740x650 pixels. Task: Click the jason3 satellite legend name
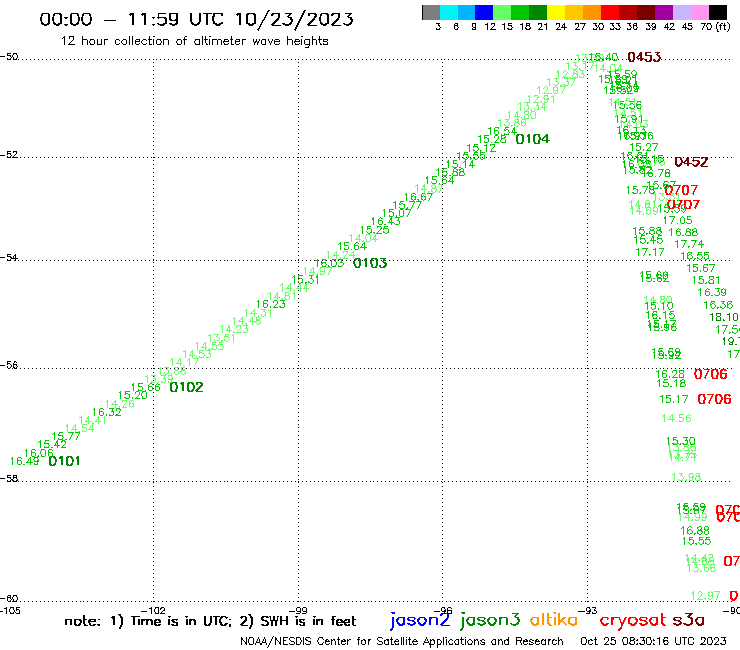(x=490, y=621)
